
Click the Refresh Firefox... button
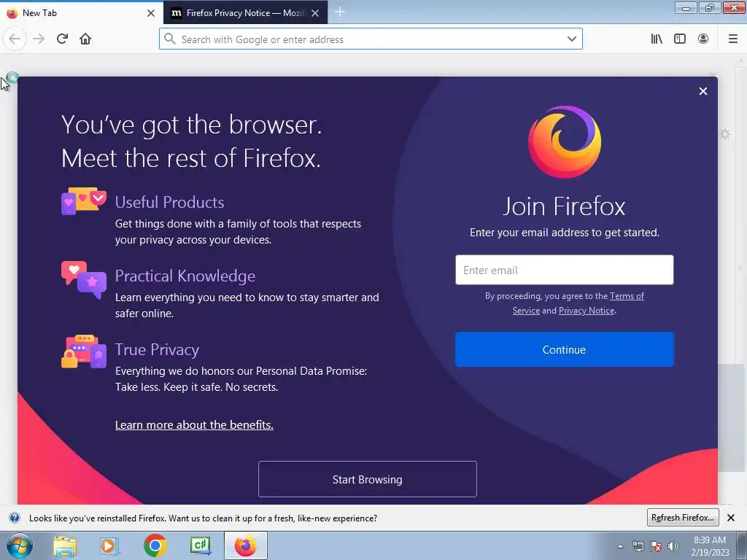tap(683, 518)
